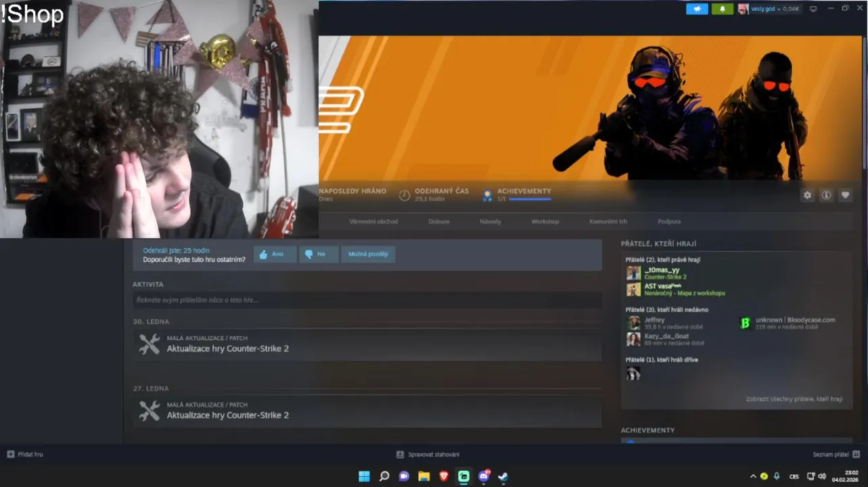The width and height of the screenshot is (868, 487).
Task: Show all friends who play link
Action: [794, 399]
